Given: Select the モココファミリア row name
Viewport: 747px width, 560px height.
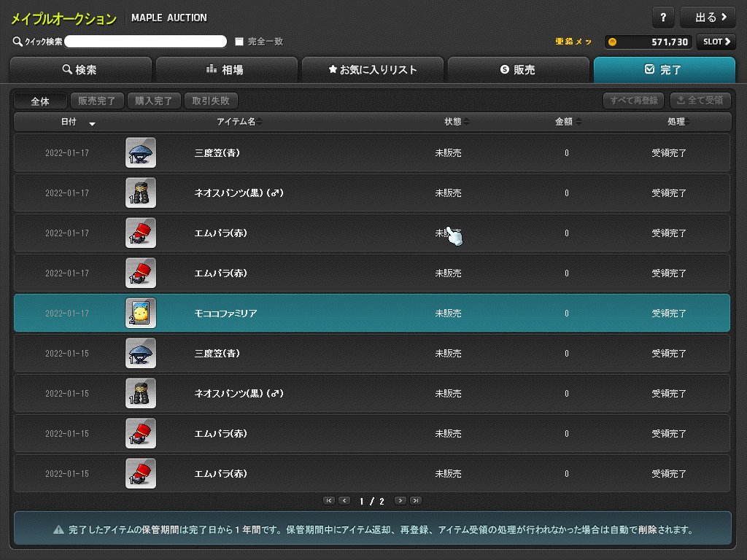Looking at the screenshot, I should (x=226, y=314).
